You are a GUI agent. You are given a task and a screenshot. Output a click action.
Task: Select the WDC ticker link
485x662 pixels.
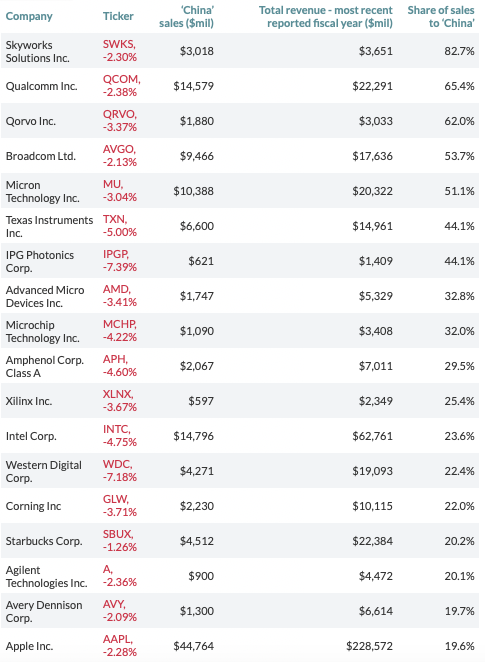pos(117,465)
